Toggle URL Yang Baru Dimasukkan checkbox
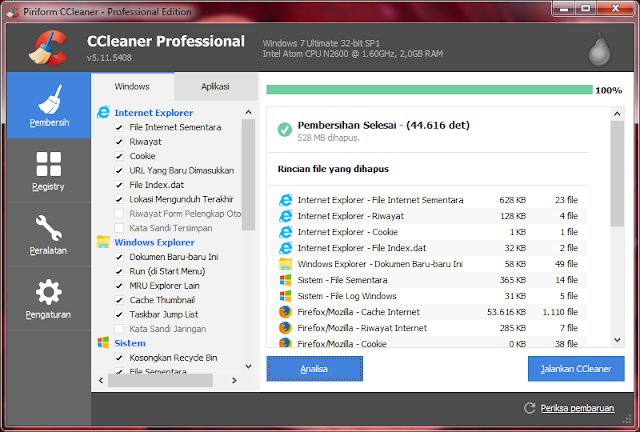The height and width of the screenshot is (432, 640). tap(119, 170)
